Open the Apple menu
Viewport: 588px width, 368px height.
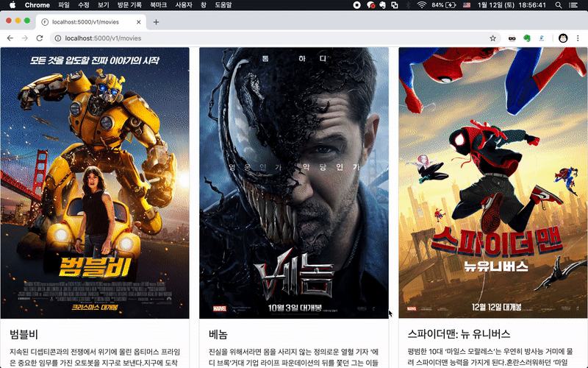coord(12,5)
